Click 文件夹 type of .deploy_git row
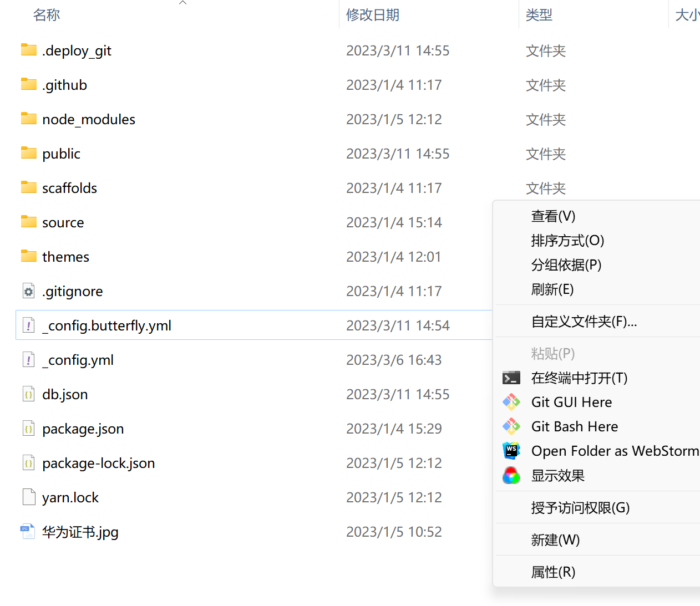The height and width of the screenshot is (606, 700). [x=546, y=51]
